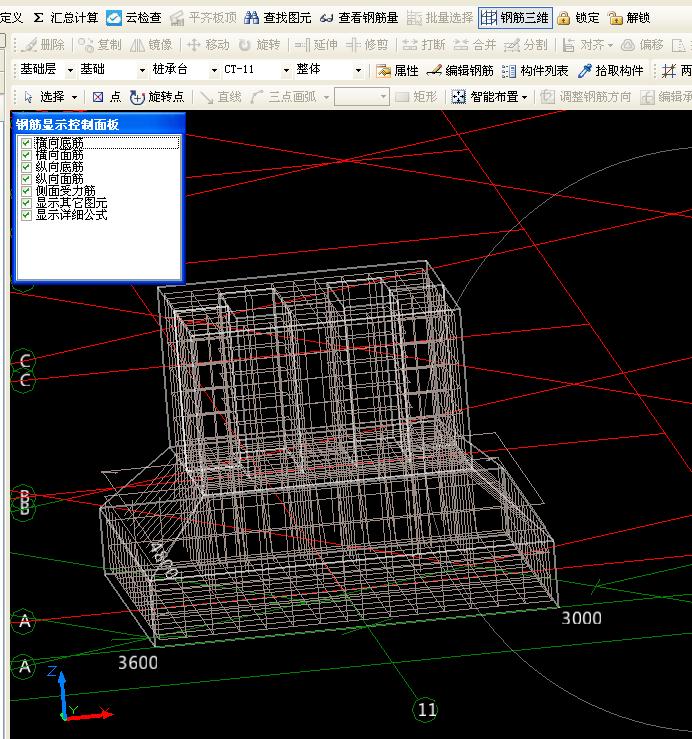This screenshot has width=692, height=739.
Task: Expand 选择 mode dropdown arrow
Action: 74,97
